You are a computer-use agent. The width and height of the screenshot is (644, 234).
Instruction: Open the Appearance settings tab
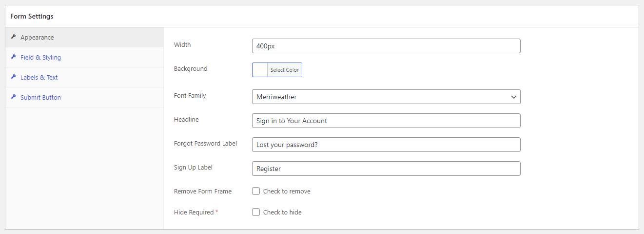(84, 37)
